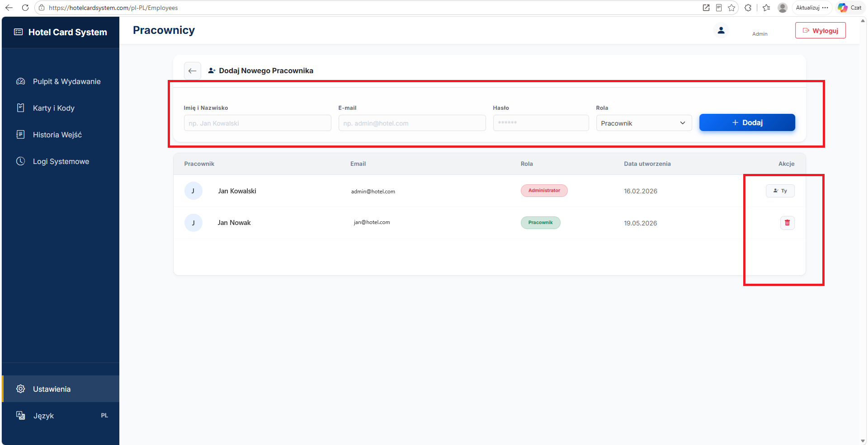868x445 pixels.
Task: Delete employee Jan Nowak with trash icon
Action: pyautogui.click(x=787, y=223)
